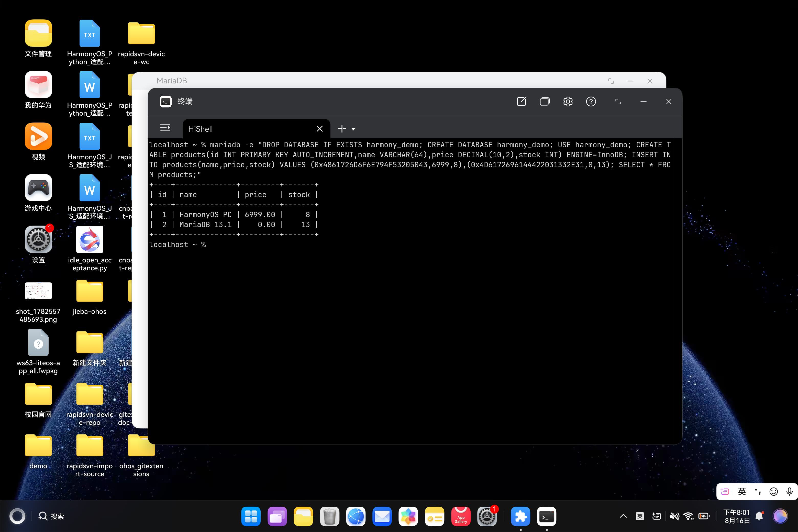Screen dimensions: 798x532
Task: Open new terminal window icon in title bar
Action: [521, 102]
